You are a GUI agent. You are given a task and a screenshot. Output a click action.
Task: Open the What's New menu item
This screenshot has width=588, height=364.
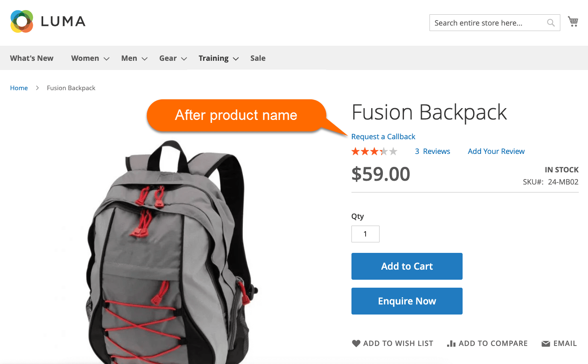pyautogui.click(x=32, y=58)
